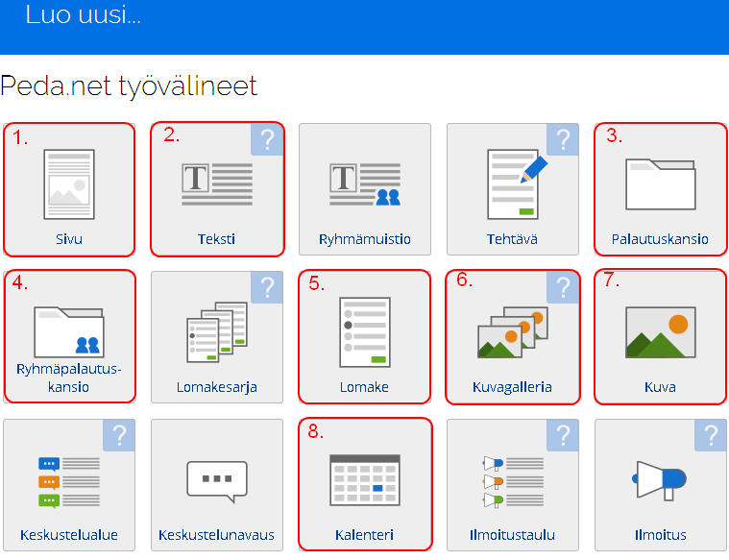Click the Ryhmäpalautuskansio label text
729x560 pixels.
(x=69, y=377)
